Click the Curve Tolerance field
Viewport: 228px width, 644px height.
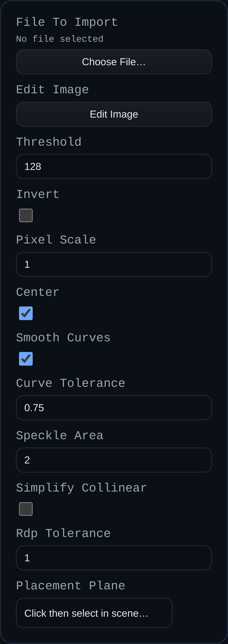coord(114,408)
